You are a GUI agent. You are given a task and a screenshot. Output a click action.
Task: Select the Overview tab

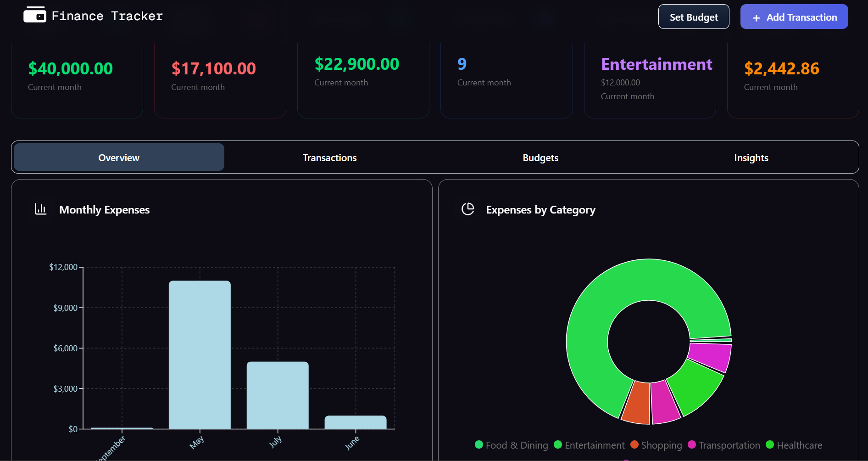[x=118, y=157]
